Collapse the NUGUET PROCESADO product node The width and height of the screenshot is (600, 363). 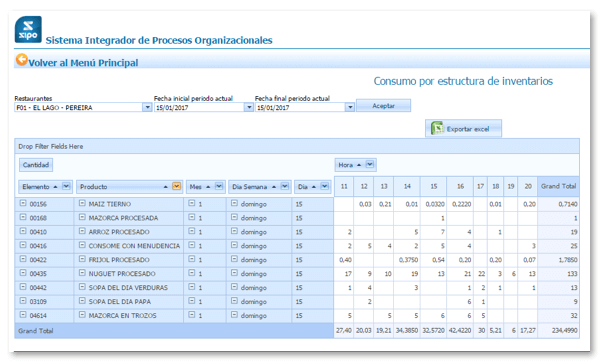[82, 273]
